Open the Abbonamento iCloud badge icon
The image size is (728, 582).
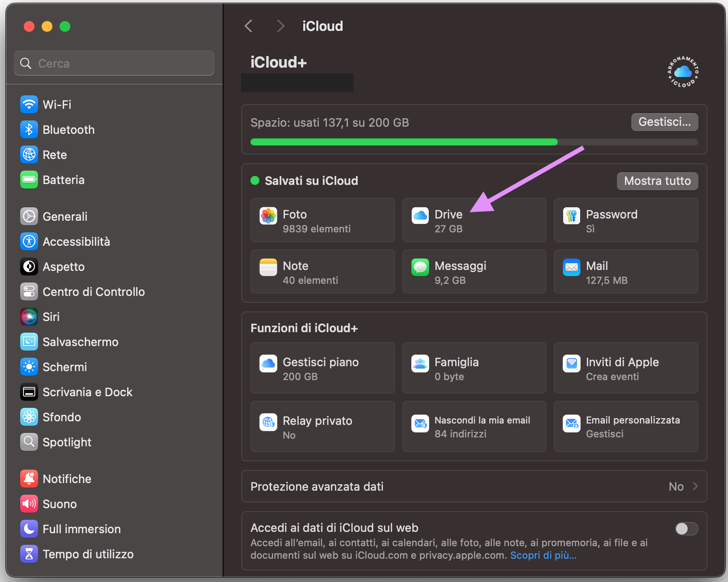pos(682,72)
